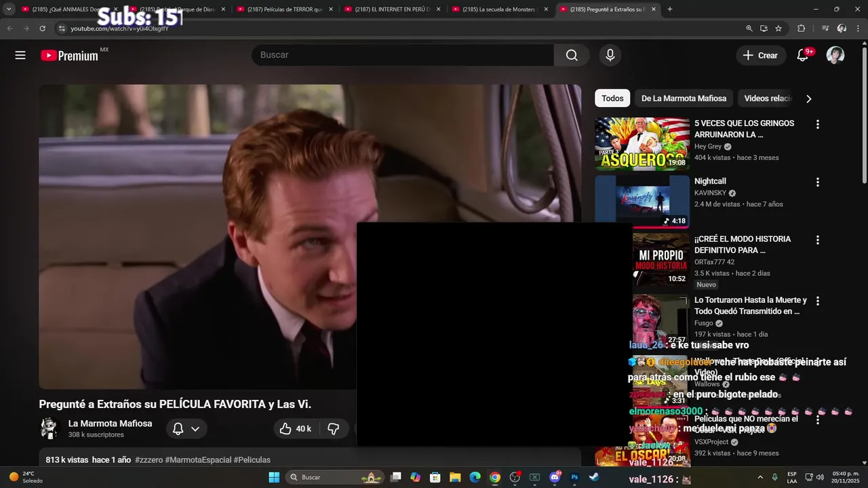Open the ESP LAA language indicator
This screenshot has height=488, width=868.
[792, 477]
